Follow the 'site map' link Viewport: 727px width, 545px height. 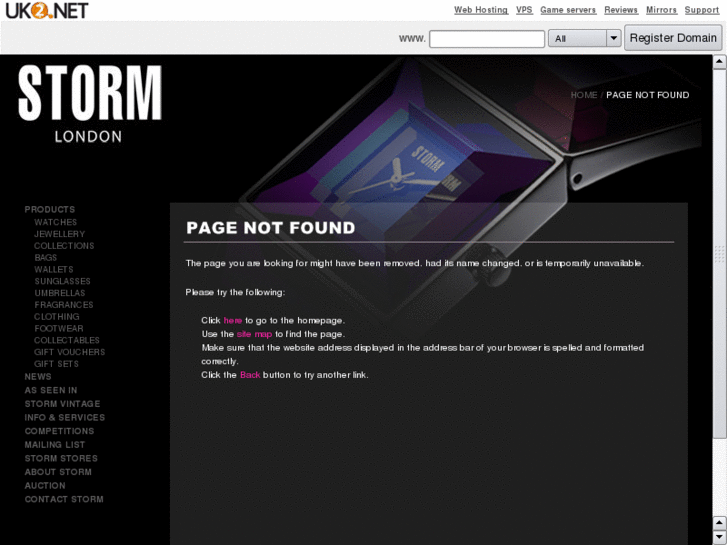coord(254,334)
